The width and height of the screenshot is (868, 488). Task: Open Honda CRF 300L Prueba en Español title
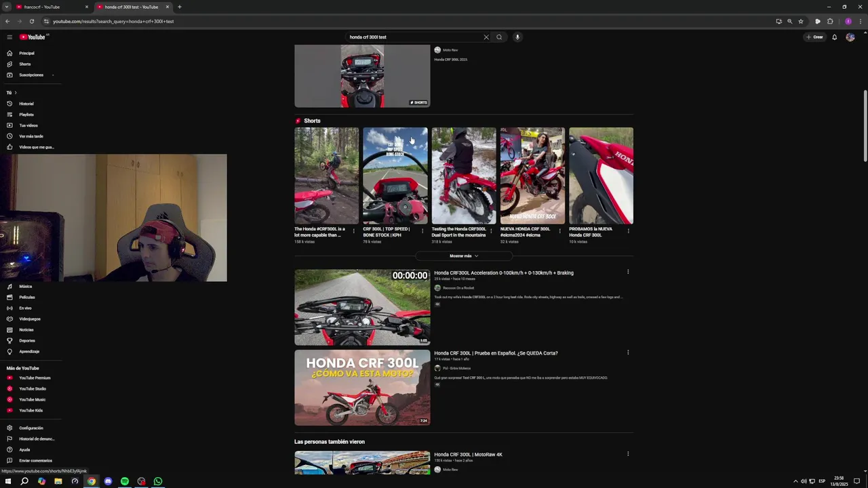496,353
